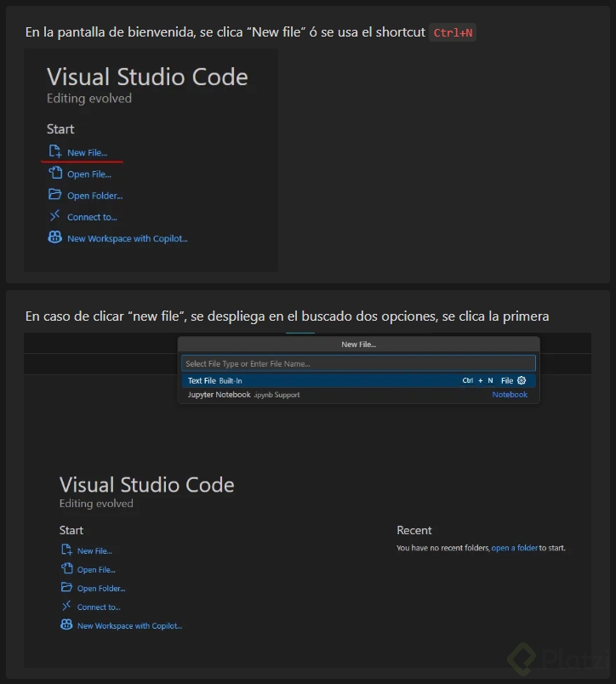
Task: Click the Open Folder icon below the New File dialog
Action: tap(66, 588)
